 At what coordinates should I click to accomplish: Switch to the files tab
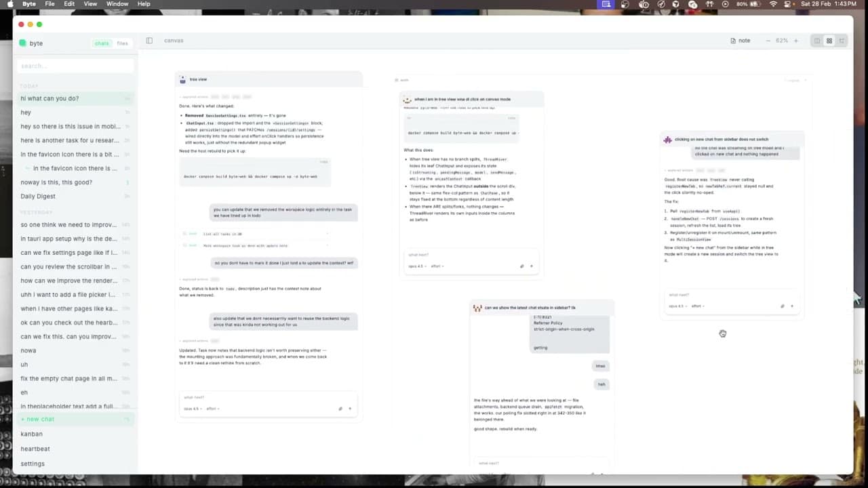pos(122,43)
